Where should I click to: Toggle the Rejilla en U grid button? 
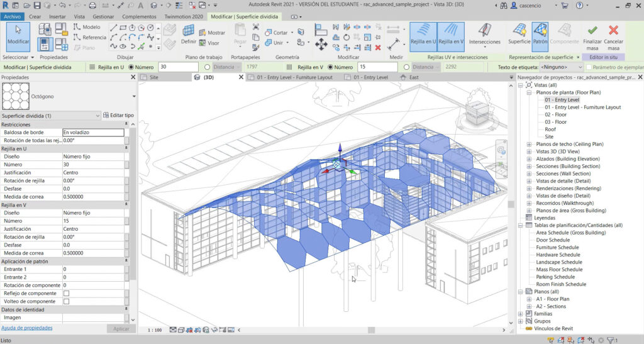click(423, 35)
